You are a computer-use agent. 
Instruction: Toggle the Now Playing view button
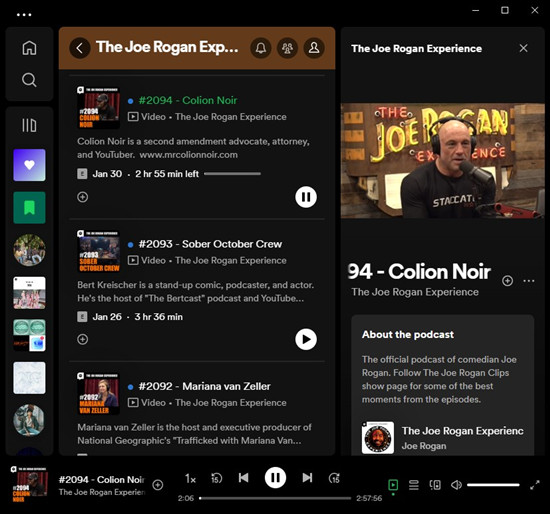pos(393,485)
